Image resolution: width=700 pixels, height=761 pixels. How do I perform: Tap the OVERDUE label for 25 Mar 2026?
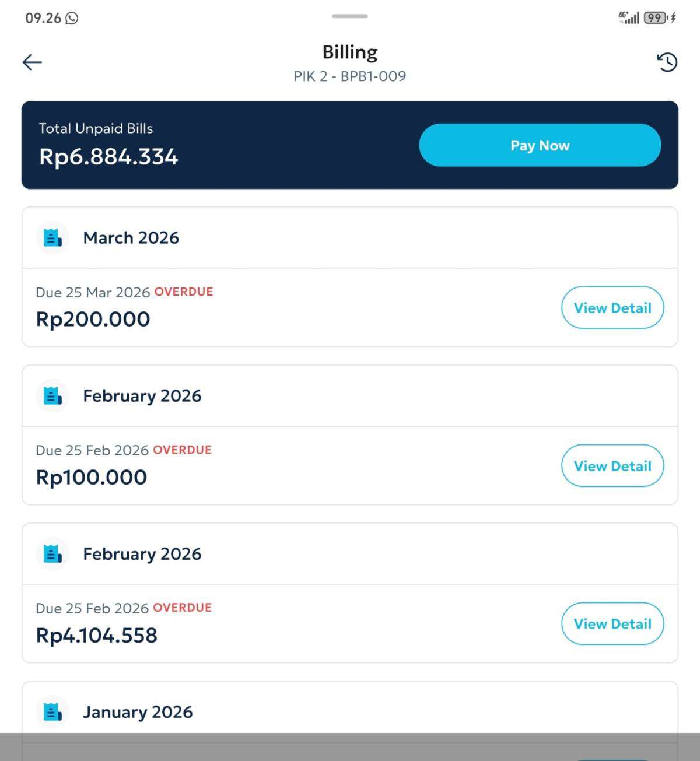pyautogui.click(x=184, y=292)
